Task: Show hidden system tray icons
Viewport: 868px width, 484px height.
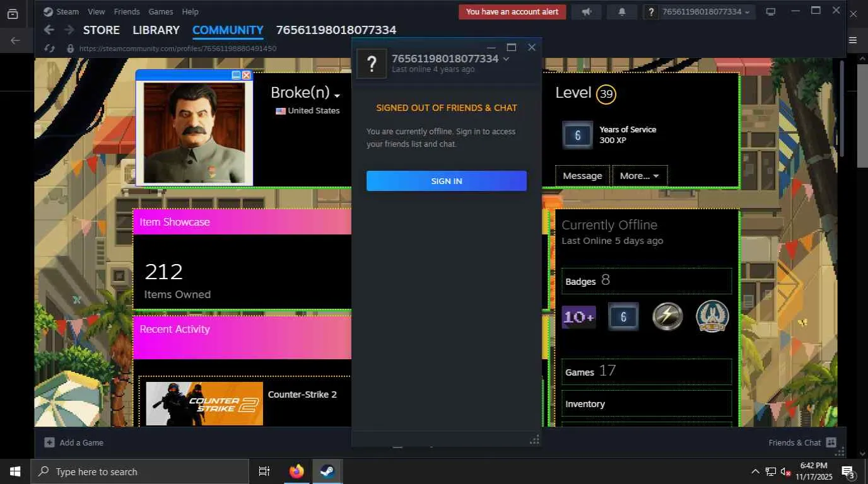Action: point(755,471)
